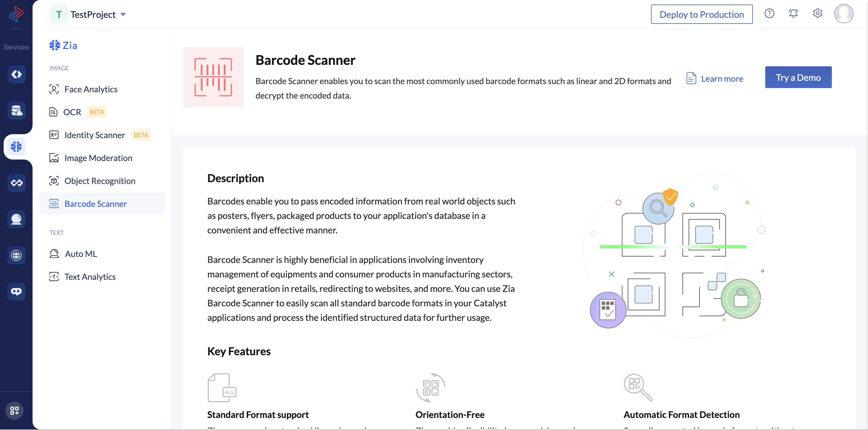Click the Deploy to Production button
Viewport: 868px width, 430px height.
click(702, 14)
